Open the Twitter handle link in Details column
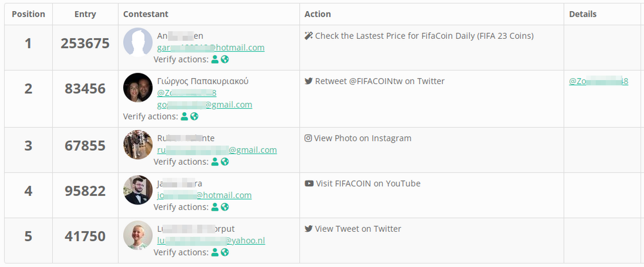644x267 pixels. pyautogui.click(x=598, y=81)
